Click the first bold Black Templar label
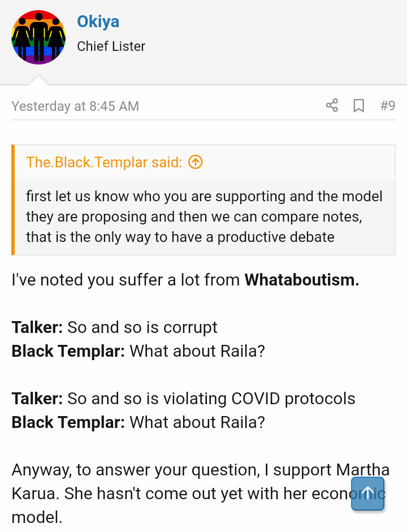Image resolution: width=407 pixels, height=532 pixels. [x=68, y=351]
